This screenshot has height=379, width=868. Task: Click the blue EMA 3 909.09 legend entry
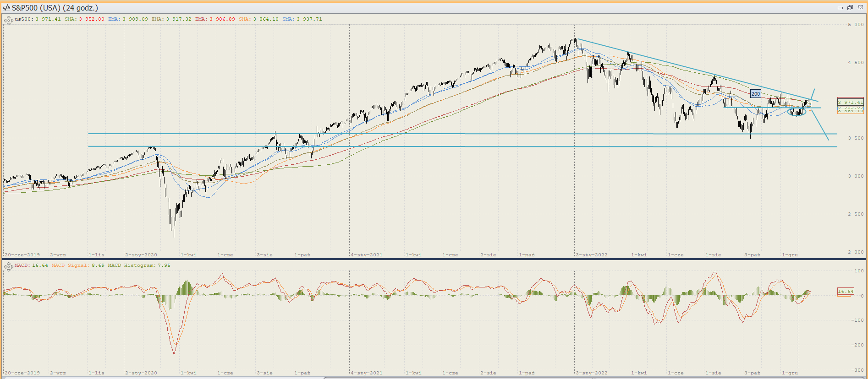tap(128, 19)
